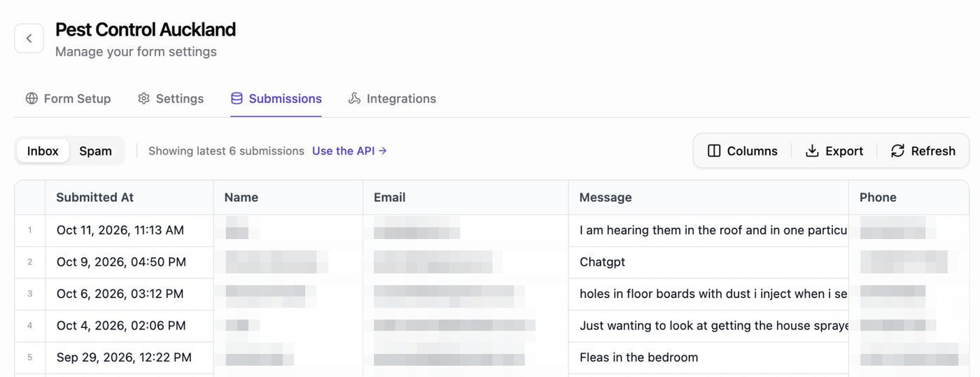Select the Oct 6, 2026, 03:12 PM cell

[129, 294]
